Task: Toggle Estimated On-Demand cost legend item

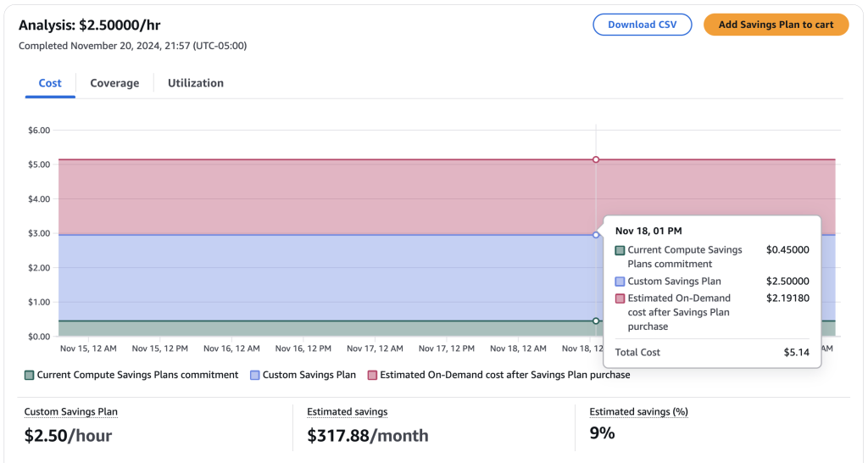Action: [504, 375]
